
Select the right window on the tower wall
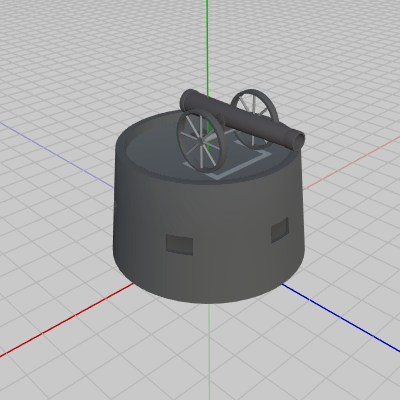click(280, 230)
